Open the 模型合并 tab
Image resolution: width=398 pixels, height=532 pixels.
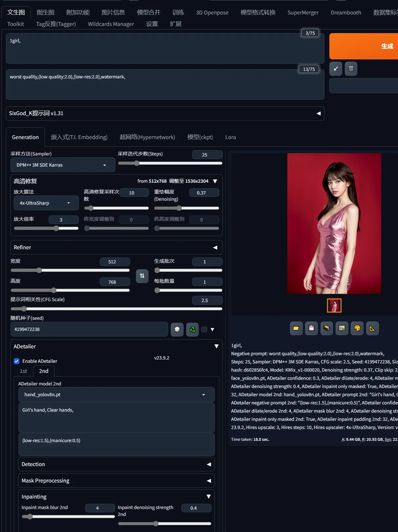[x=149, y=12]
